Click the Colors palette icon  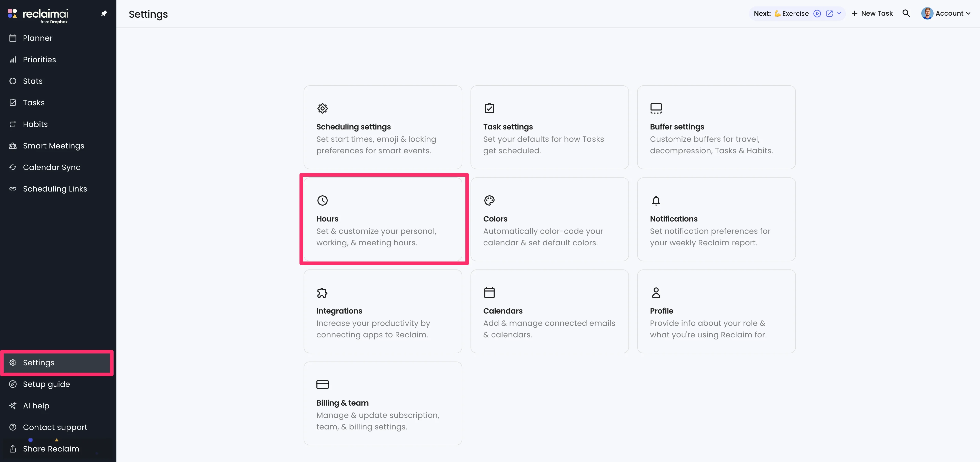click(489, 200)
